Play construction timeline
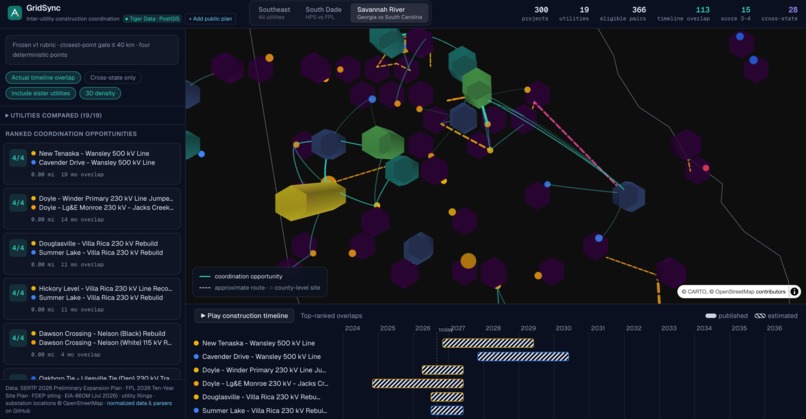The image size is (806, 419). [244, 316]
